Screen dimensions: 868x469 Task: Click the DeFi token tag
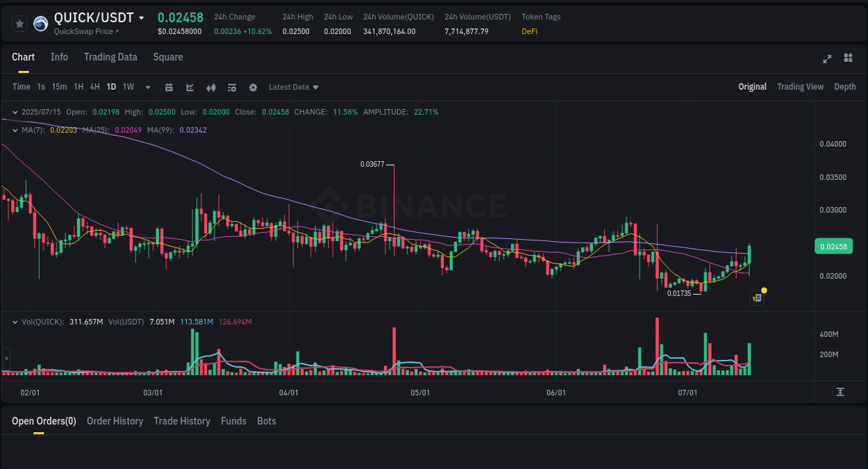tap(528, 31)
